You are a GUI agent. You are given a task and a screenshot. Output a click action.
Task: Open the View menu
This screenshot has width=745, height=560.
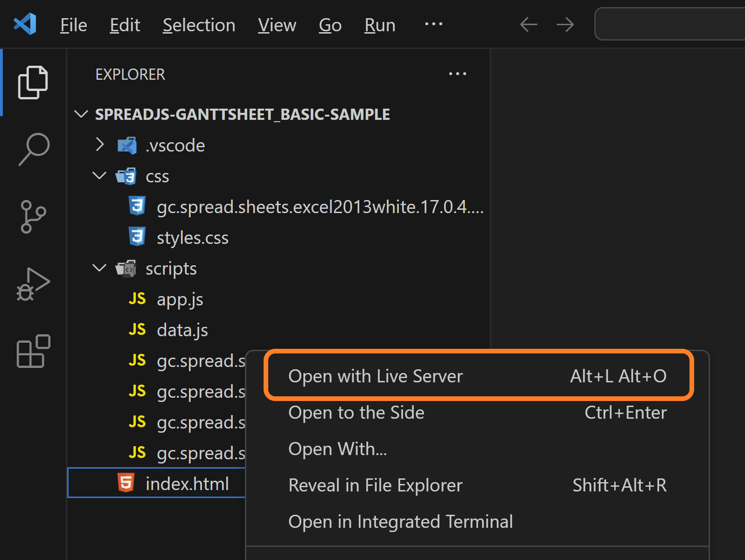(277, 25)
